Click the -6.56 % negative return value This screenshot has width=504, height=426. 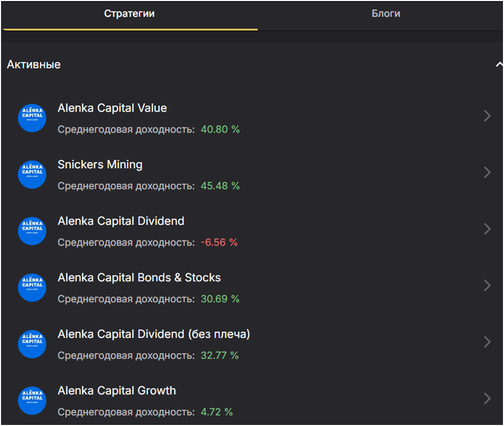[219, 242]
